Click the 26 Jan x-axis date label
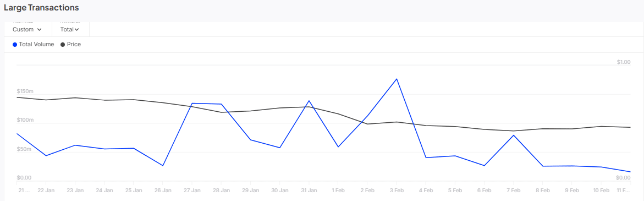Screen dimensions: 644x201 click(163, 191)
